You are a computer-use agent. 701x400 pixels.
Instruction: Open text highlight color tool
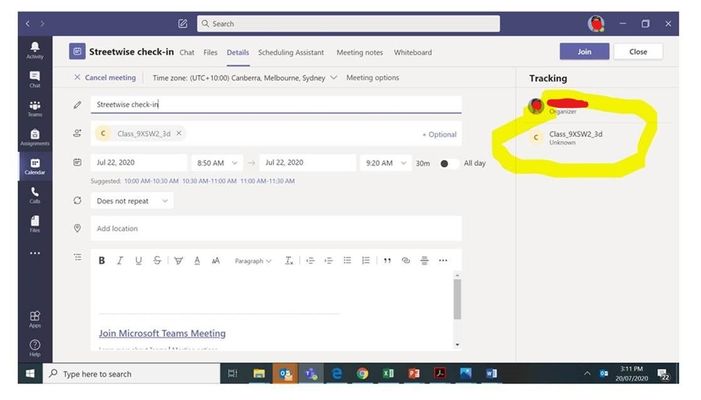click(178, 261)
